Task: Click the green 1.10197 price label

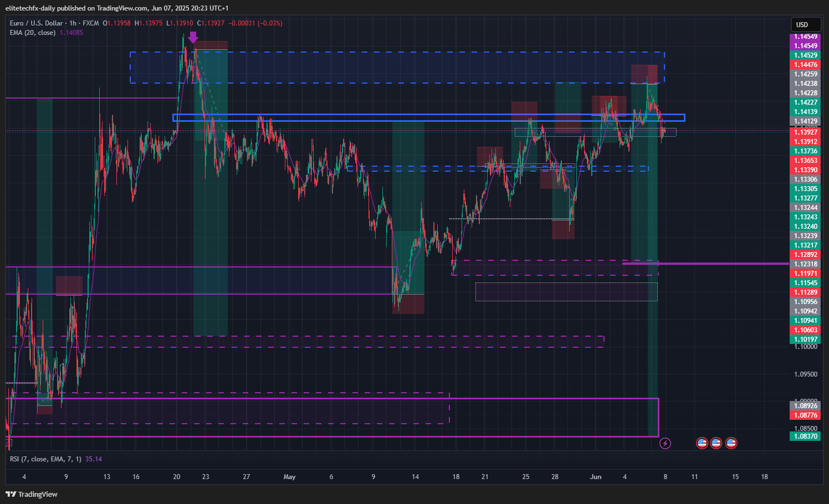Action: pyautogui.click(x=805, y=340)
